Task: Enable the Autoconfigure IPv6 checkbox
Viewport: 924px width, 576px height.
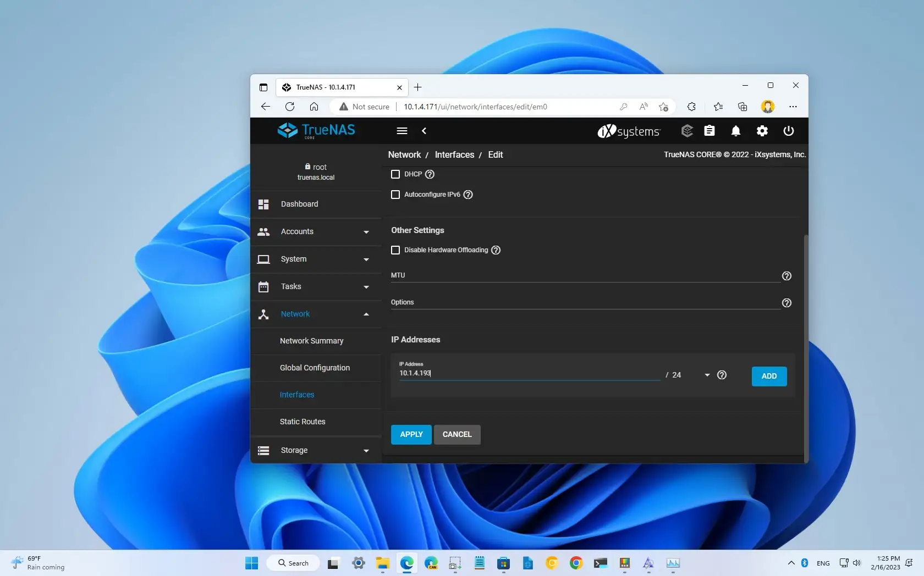Action: pos(395,195)
